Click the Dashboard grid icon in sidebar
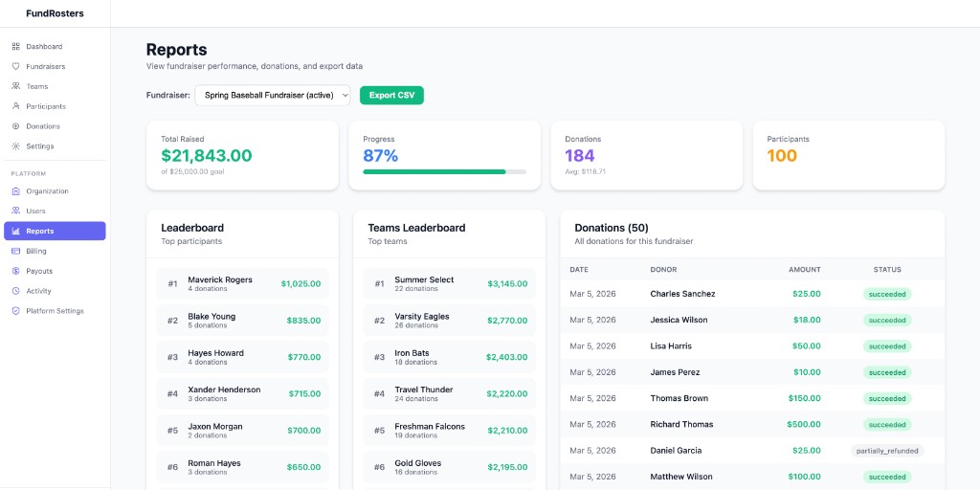Screen dimensions: 980x490 [16, 47]
